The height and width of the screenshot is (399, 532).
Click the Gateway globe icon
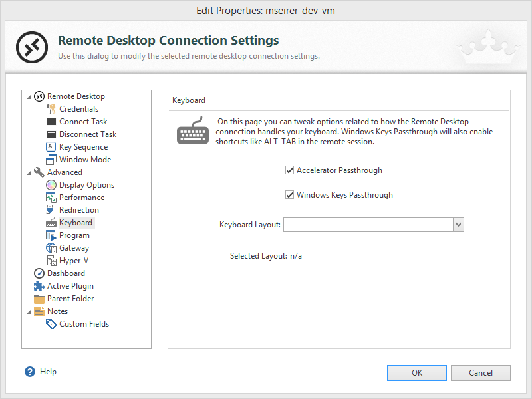tap(51, 248)
